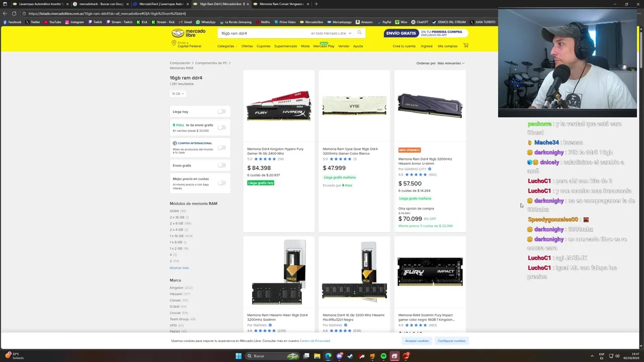Open the Ofertas menu item
The width and height of the screenshot is (644, 362).
pyautogui.click(x=247, y=46)
